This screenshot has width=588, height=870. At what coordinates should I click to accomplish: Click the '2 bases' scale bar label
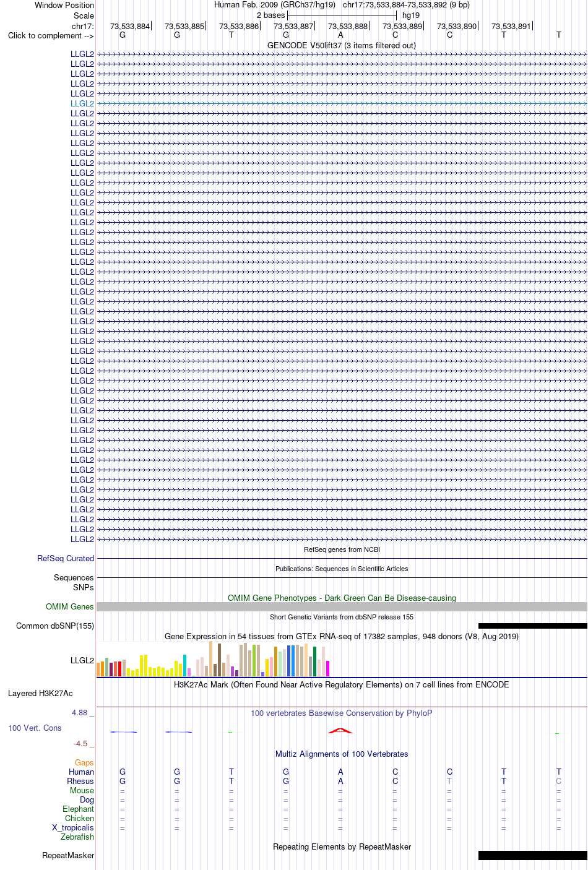(x=271, y=15)
